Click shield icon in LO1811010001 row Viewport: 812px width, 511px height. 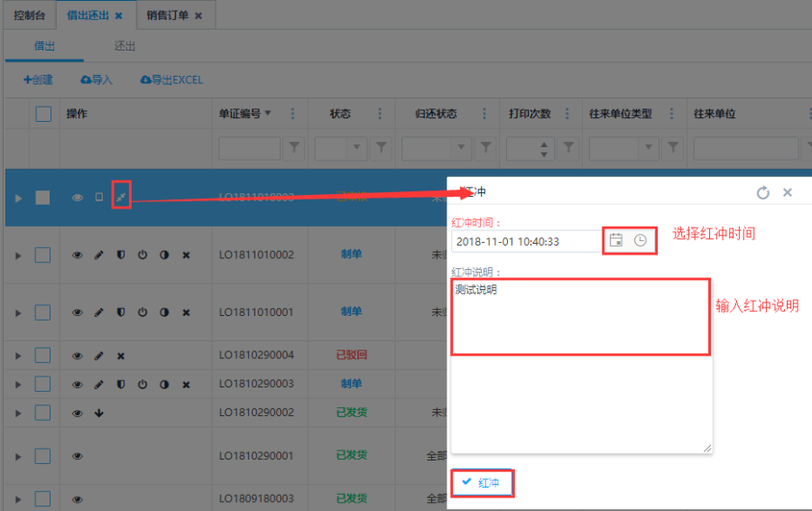tap(121, 312)
